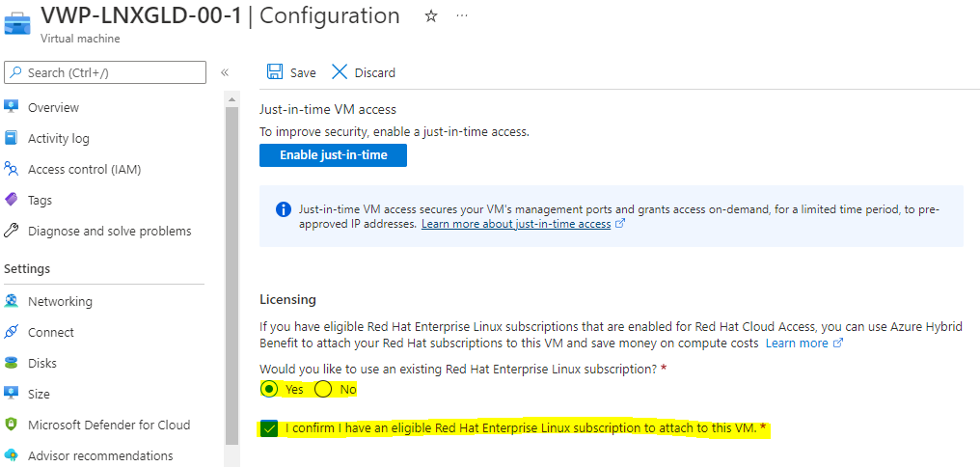This screenshot has height=467, width=980.
Task: Open Networking settings page
Action: 60,301
